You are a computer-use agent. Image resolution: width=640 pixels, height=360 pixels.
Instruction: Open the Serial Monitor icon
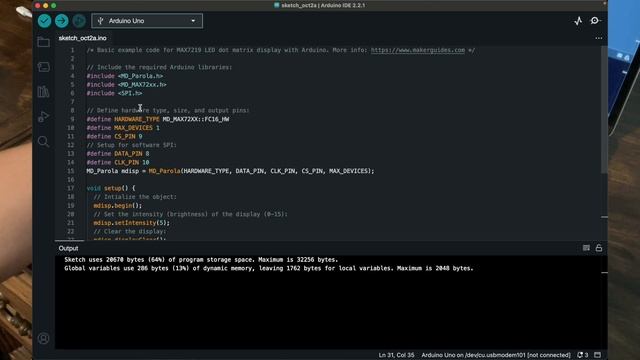595,20
